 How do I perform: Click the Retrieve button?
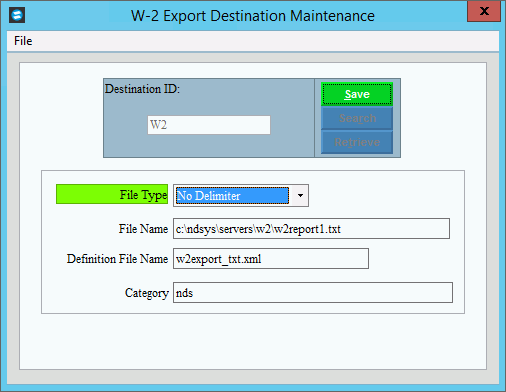pos(357,142)
